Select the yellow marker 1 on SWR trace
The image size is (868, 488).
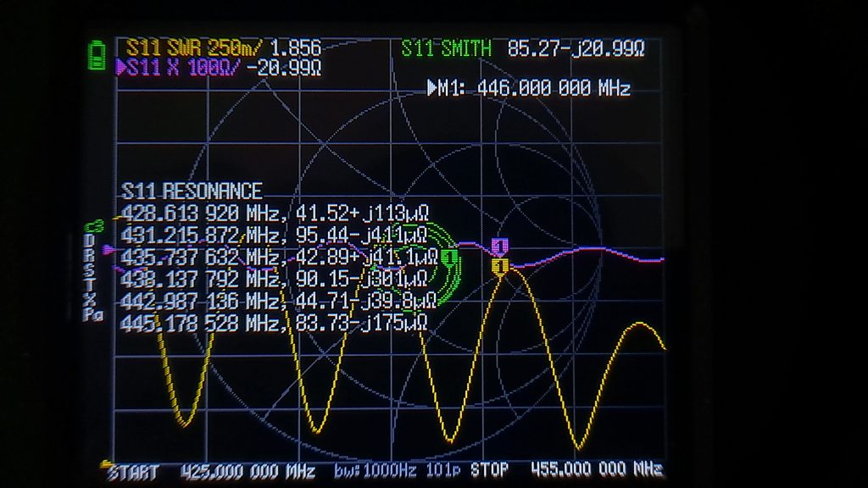click(500, 268)
